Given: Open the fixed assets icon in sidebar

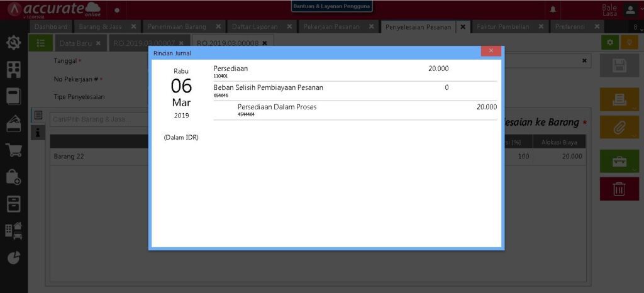Looking at the screenshot, I should 14,230.
